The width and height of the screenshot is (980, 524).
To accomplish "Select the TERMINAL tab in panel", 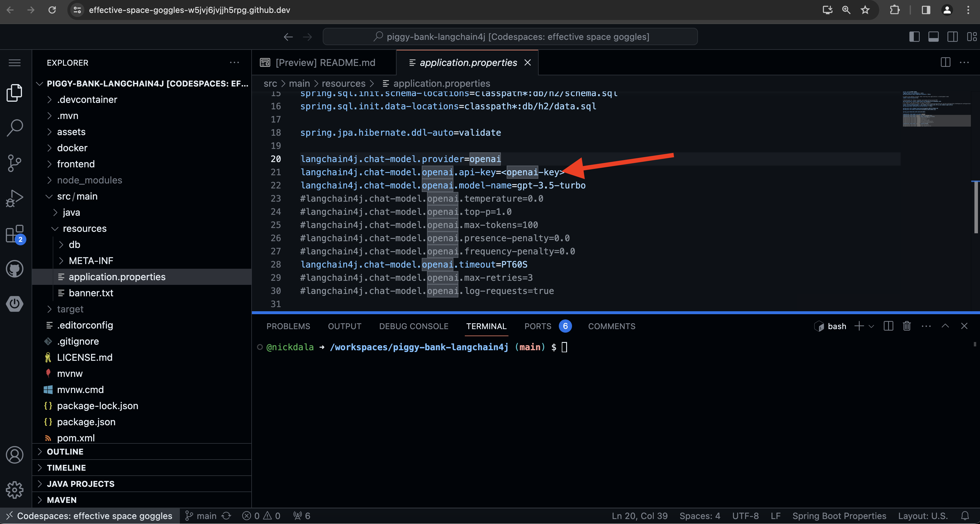I will (x=486, y=326).
